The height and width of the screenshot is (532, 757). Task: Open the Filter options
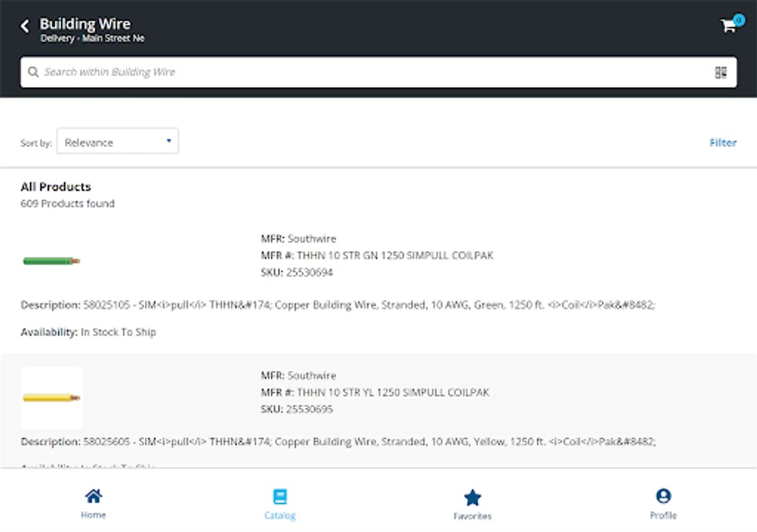click(x=723, y=142)
